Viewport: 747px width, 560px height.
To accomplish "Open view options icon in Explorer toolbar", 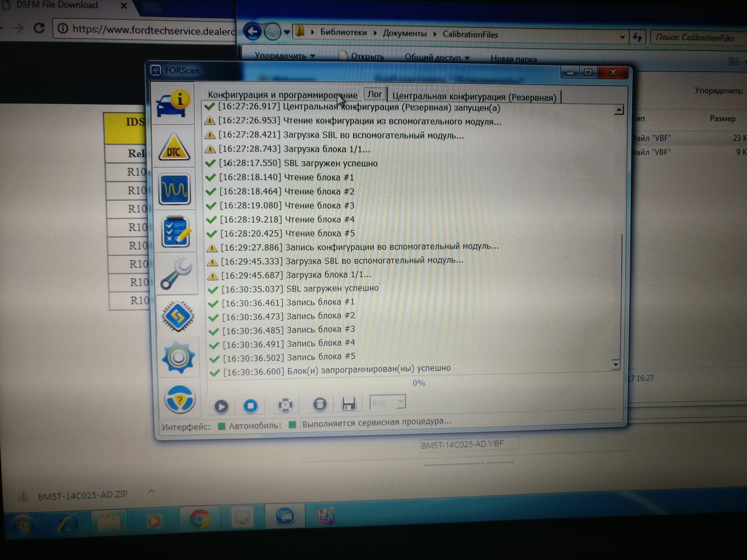I will pyautogui.click(x=734, y=61).
